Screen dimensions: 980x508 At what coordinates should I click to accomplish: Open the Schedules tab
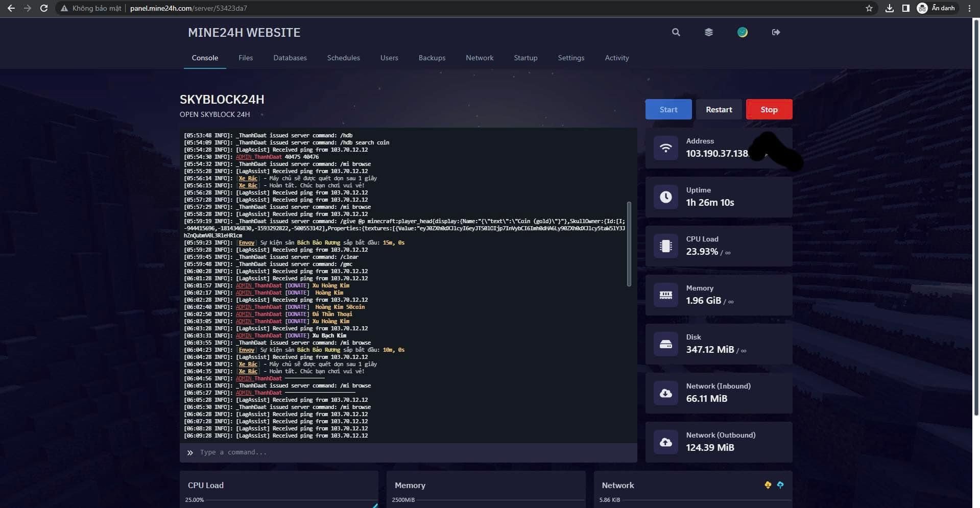pyautogui.click(x=344, y=58)
